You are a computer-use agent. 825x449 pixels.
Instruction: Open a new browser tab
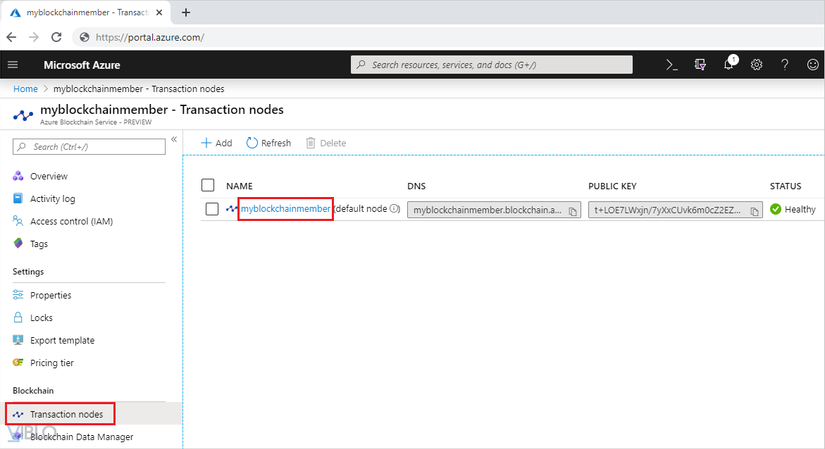click(186, 13)
